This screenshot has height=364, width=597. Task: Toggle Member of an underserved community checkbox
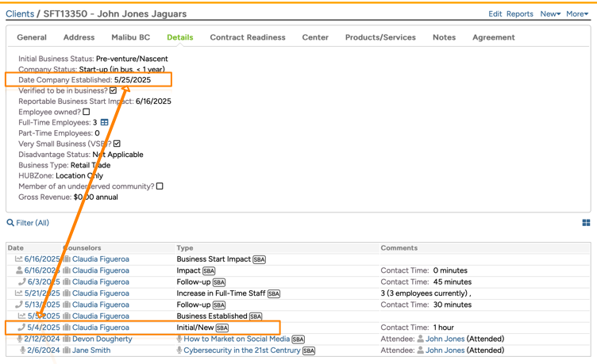160,186
